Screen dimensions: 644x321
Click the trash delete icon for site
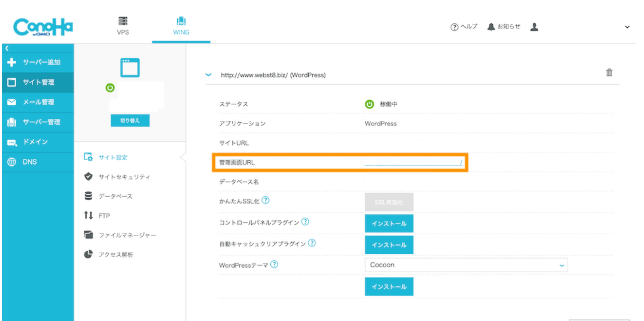coord(609,72)
